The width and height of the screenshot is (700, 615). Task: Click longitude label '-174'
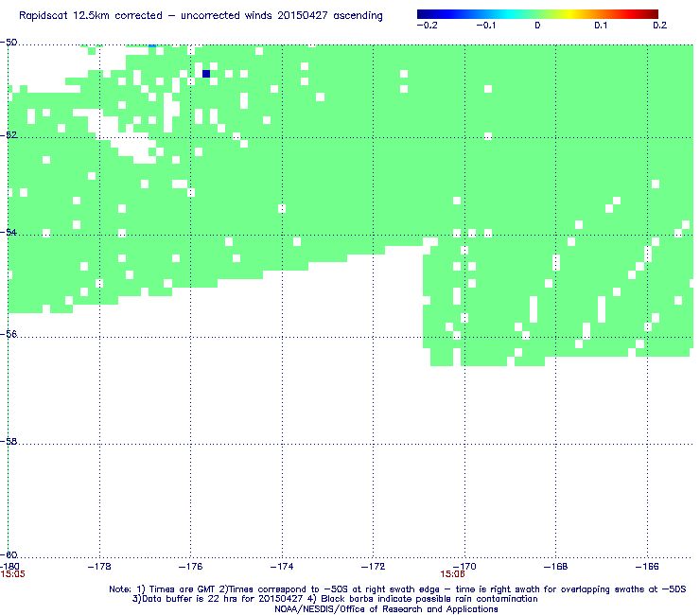tap(282, 567)
